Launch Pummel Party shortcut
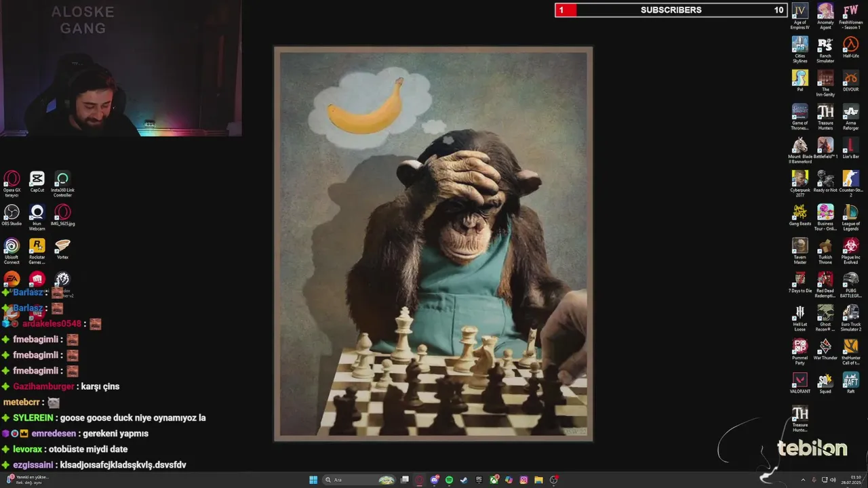The width and height of the screenshot is (868, 488). coord(800,351)
